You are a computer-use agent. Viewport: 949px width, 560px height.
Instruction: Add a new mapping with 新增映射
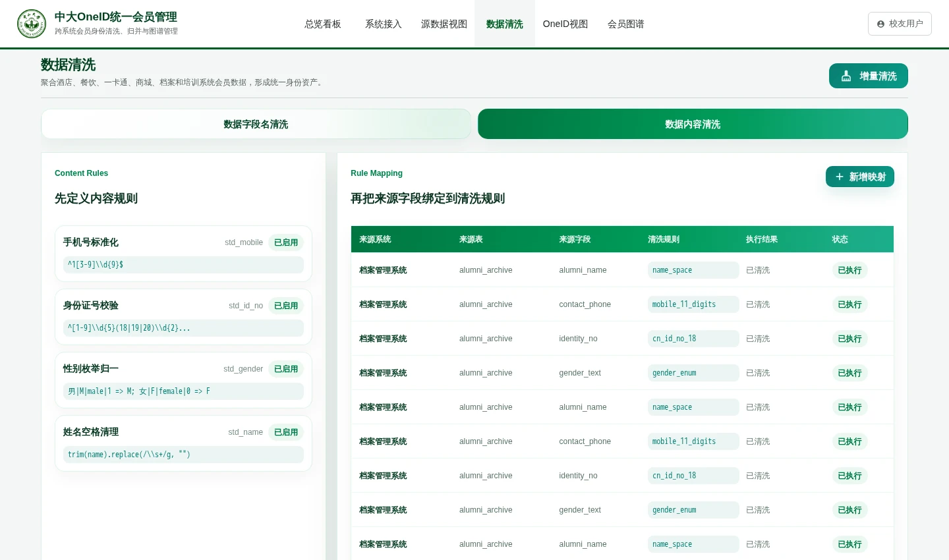coord(860,177)
